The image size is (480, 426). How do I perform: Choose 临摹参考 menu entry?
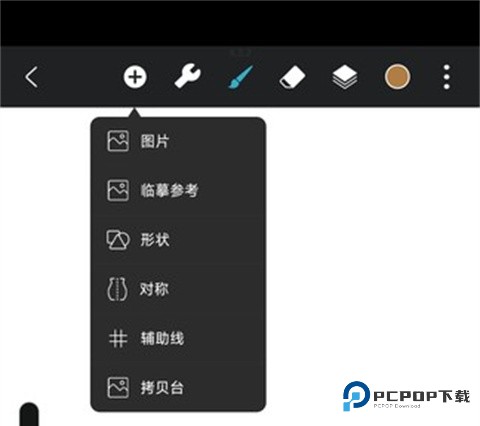(x=178, y=191)
